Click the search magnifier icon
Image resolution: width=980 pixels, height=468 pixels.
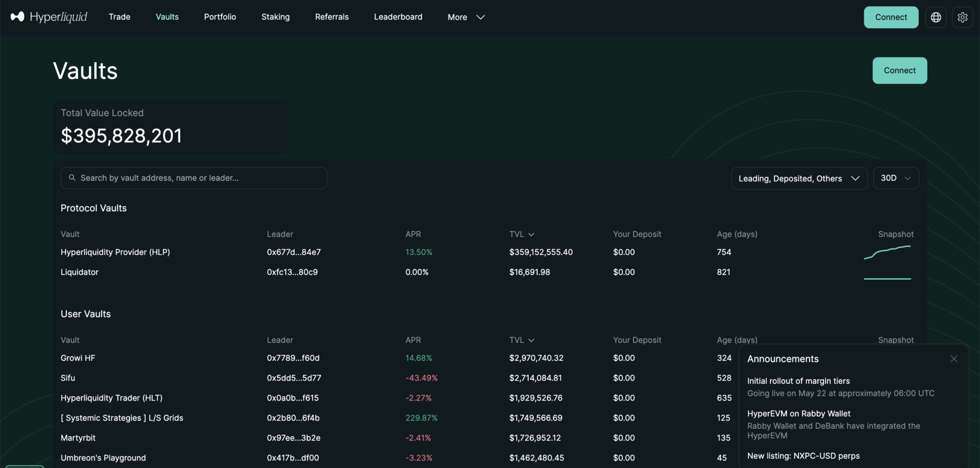(72, 178)
